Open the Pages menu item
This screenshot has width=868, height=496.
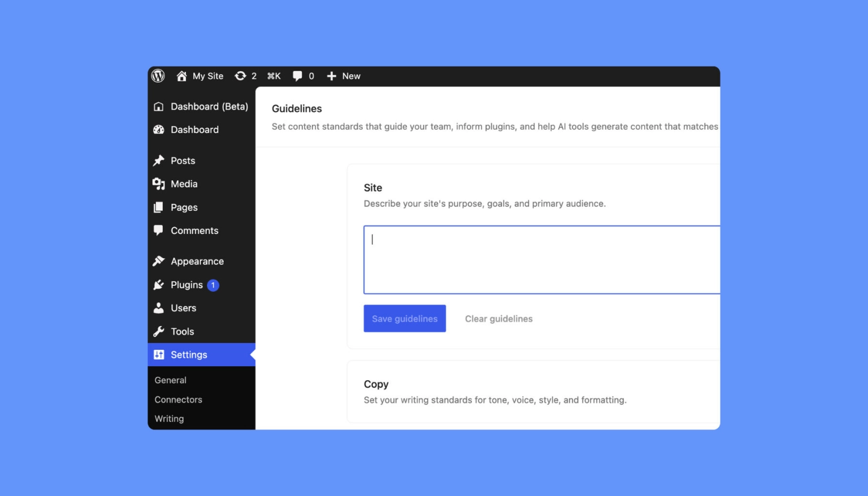(x=201, y=207)
